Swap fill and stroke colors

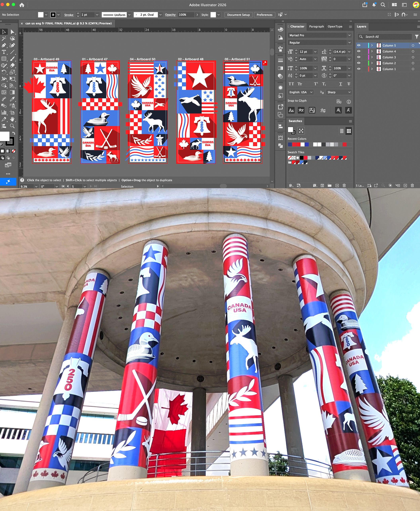(14, 133)
